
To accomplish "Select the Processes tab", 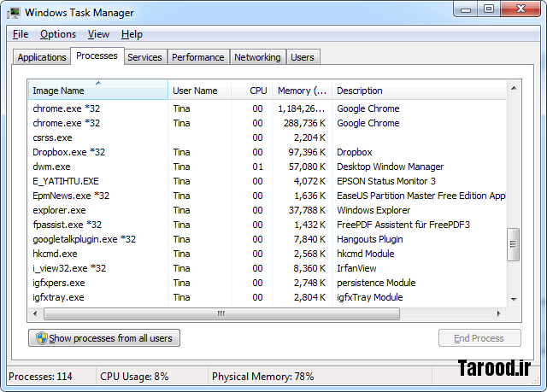I will click(x=97, y=56).
